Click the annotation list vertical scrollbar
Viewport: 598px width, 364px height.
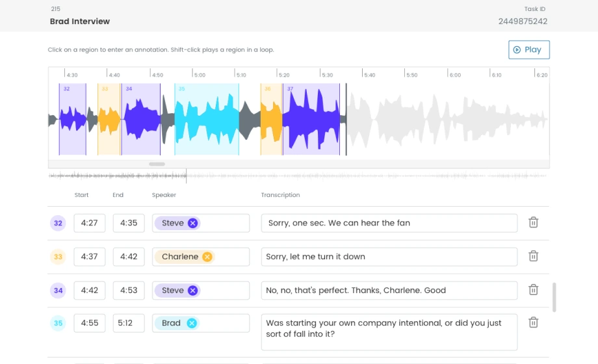coord(554,297)
